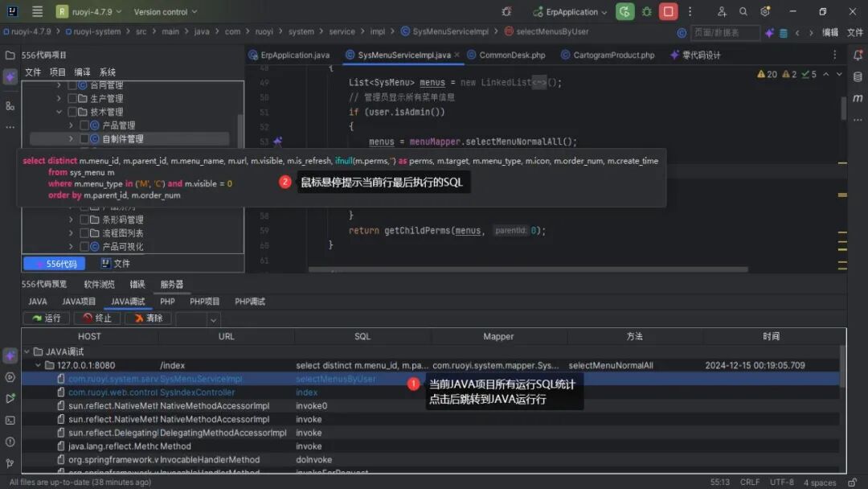Expand the 条形码管理 tree node
This screenshot has width=868, height=489.
click(71, 220)
